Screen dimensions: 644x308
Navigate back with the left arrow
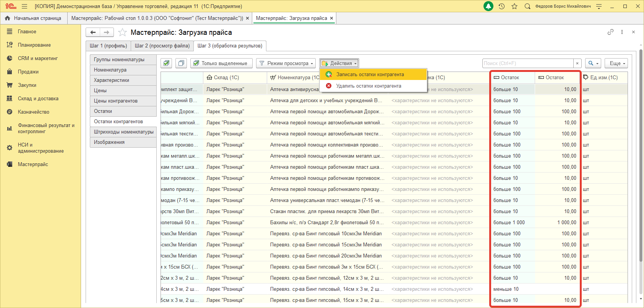[93, 33]
